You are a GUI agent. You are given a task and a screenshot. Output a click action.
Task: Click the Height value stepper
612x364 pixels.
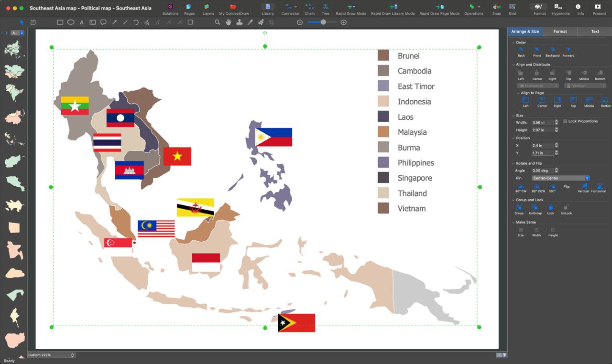(556, 130)
